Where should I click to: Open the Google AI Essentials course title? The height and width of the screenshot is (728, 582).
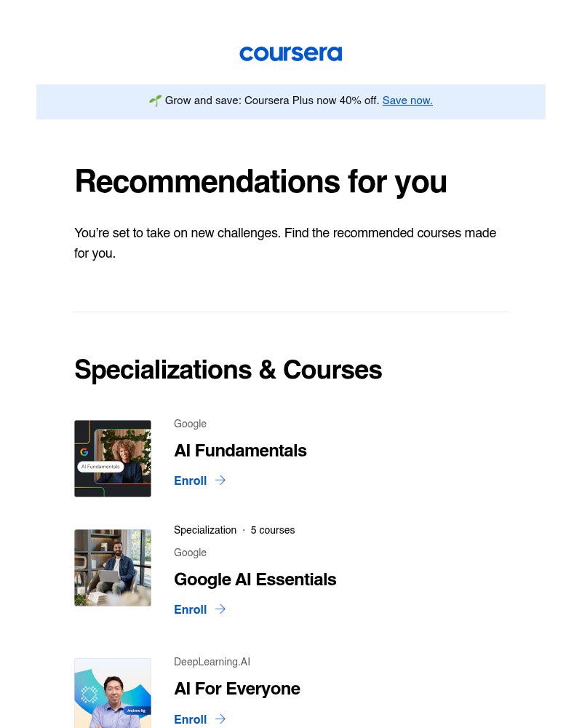(255, 580)
